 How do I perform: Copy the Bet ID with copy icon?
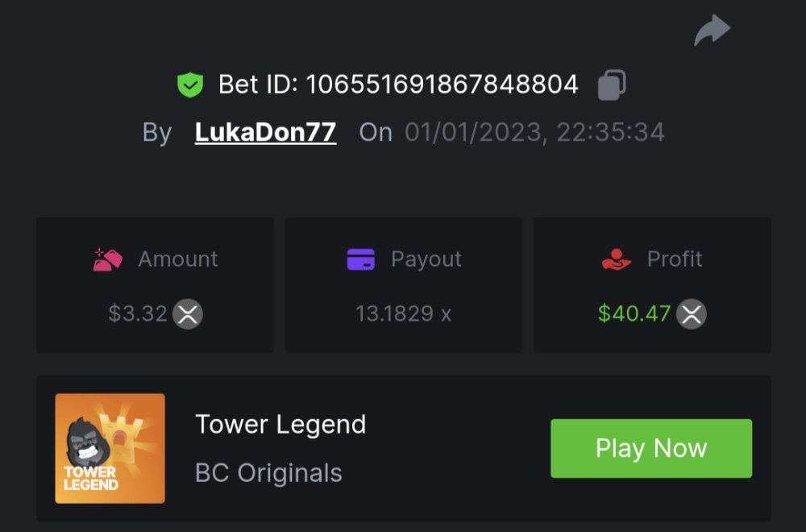pos(612,85)
